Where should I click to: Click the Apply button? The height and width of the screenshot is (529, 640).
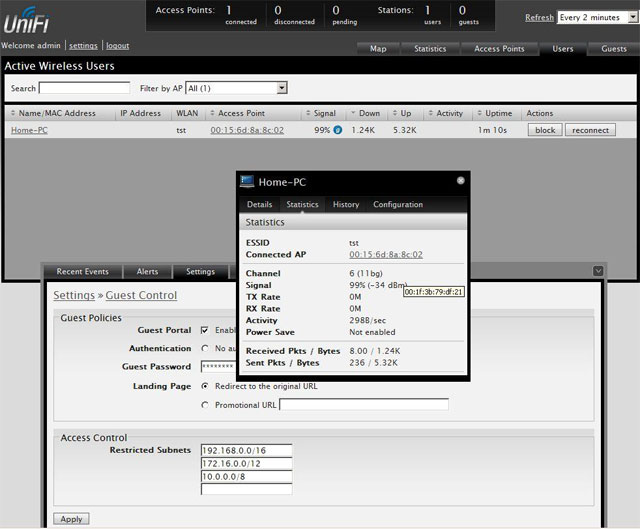(71, 519)
